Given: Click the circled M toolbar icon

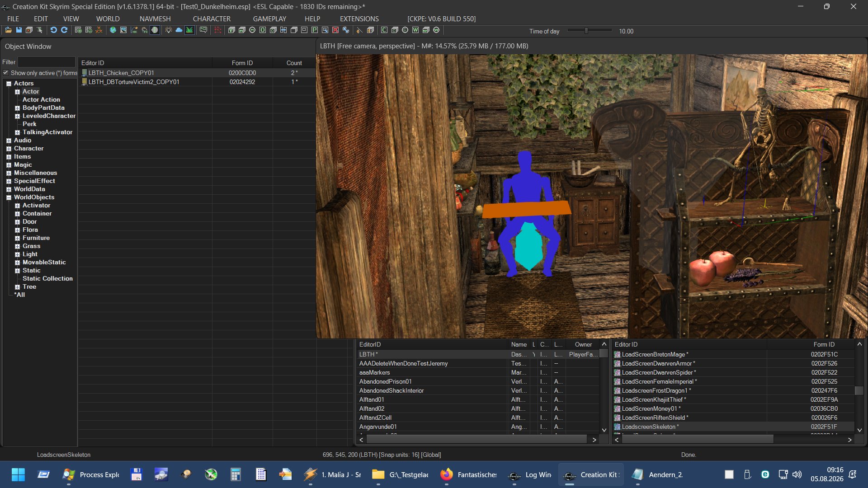Looking at the screenshot, I should pyautogui.click(x=252, y=30).
